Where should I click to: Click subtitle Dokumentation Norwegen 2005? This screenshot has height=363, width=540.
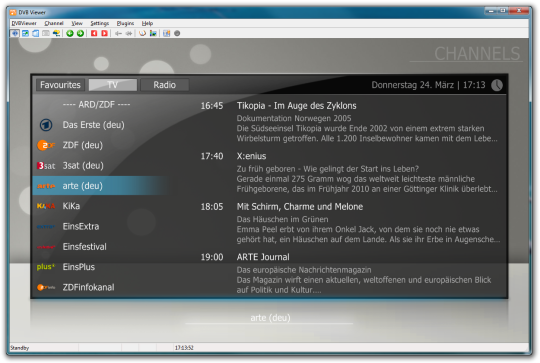coord(294,118)
